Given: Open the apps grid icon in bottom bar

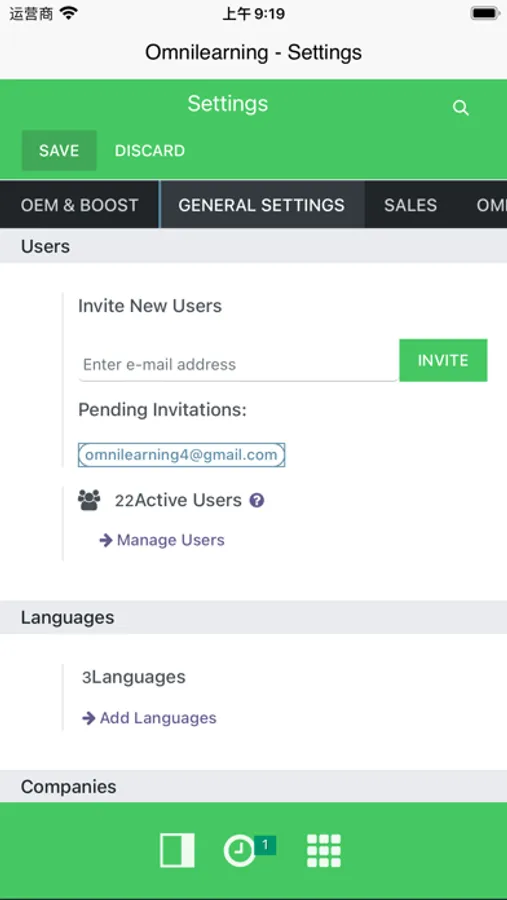Looking at the screenshot, I should coord(324,851).
